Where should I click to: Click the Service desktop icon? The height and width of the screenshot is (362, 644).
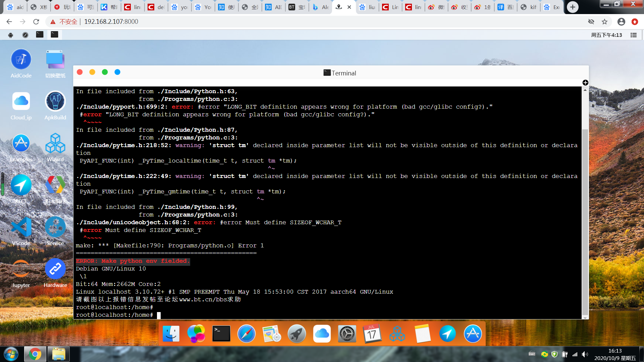click(x=55, y=227)
